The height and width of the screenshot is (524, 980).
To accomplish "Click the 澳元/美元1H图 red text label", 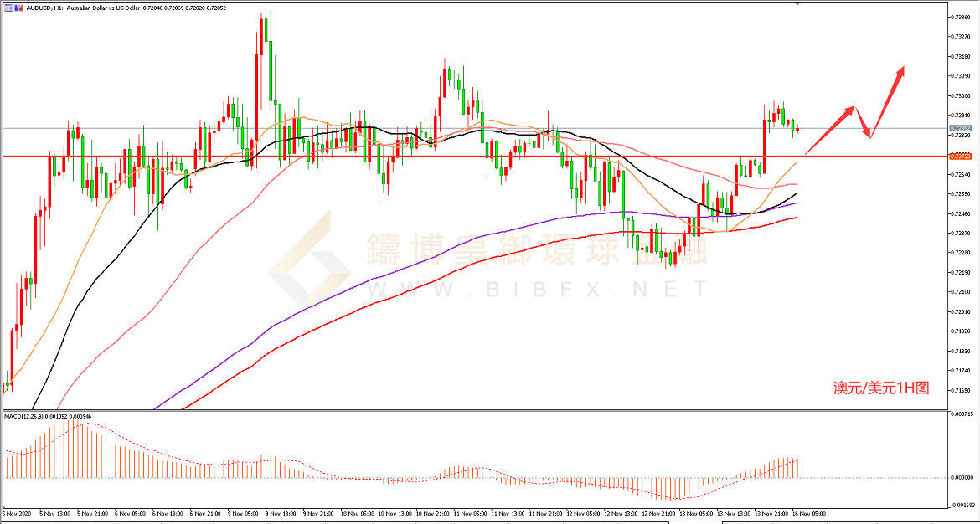I will pyautogui.click(x=880, y=388).
